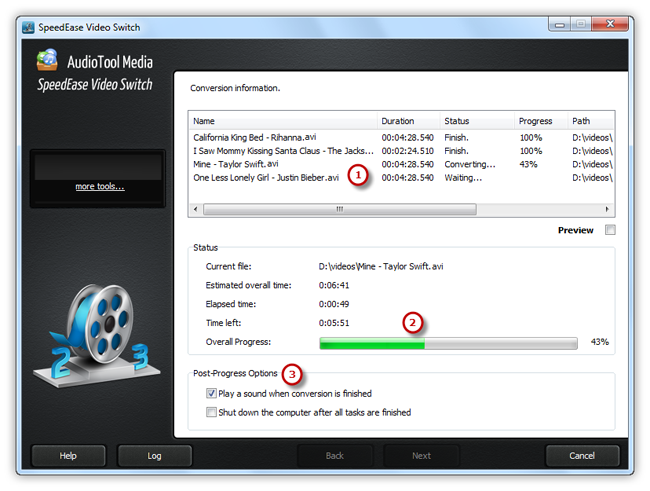Click the scrollbar right arrow
This screenshot has height=491, width=650.
coord(607,209)
